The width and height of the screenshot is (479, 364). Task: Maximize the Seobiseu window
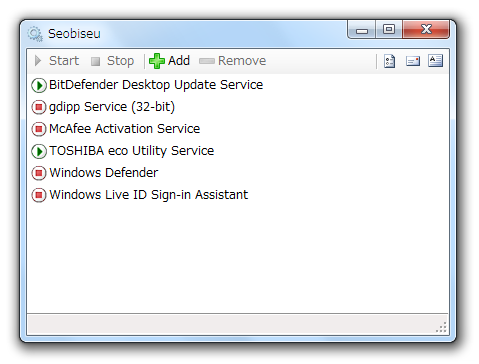pyautogui.click(x=389, y=30)
